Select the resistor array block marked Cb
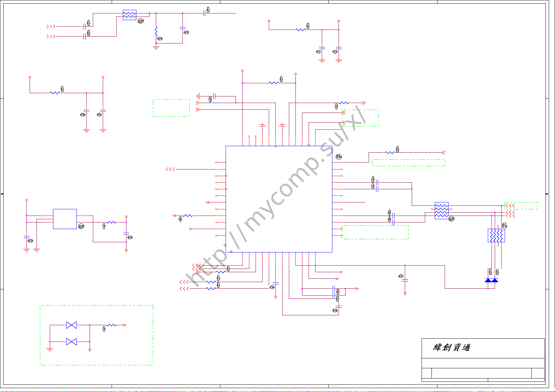 tap(496, 236)
